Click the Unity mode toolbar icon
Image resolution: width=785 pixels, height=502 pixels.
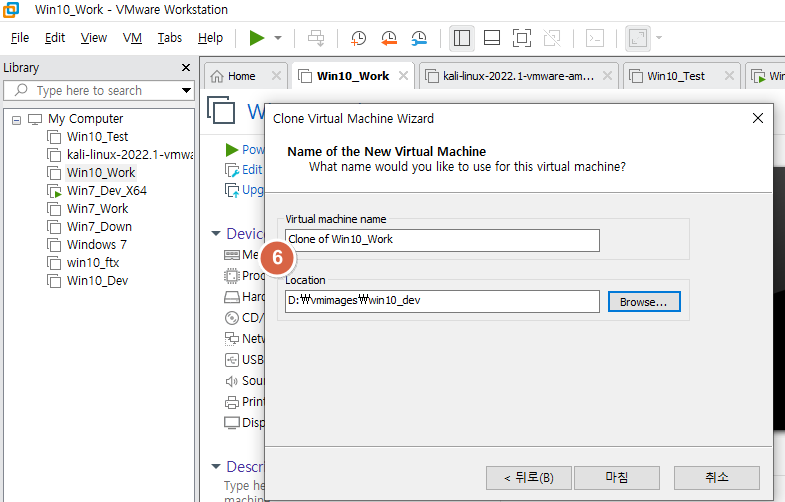click(x=552, y=38)
